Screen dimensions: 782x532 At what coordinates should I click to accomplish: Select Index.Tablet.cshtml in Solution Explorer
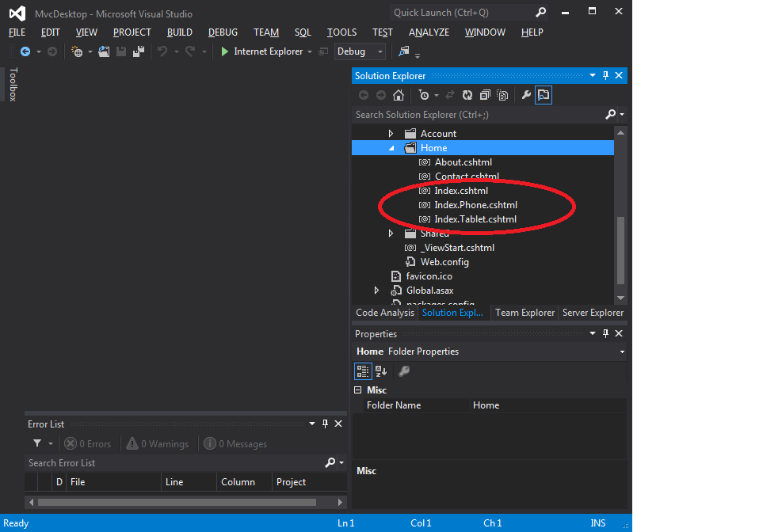(475, 219)
